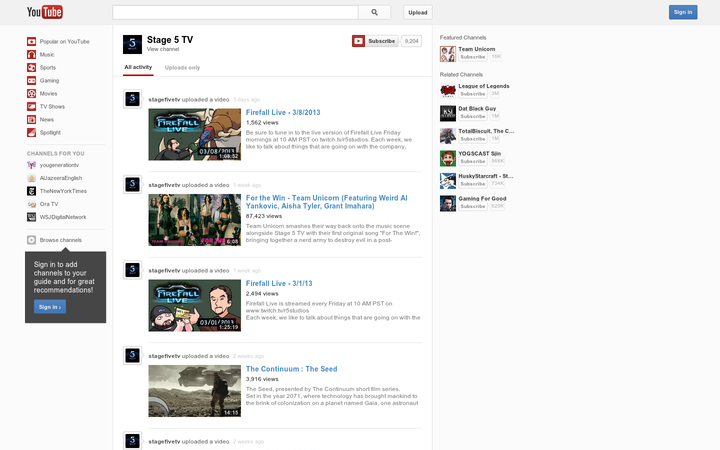This screenshot has width=720, height=450.
Task: Select the Movies film reel icon
Action: click(31, 93)
